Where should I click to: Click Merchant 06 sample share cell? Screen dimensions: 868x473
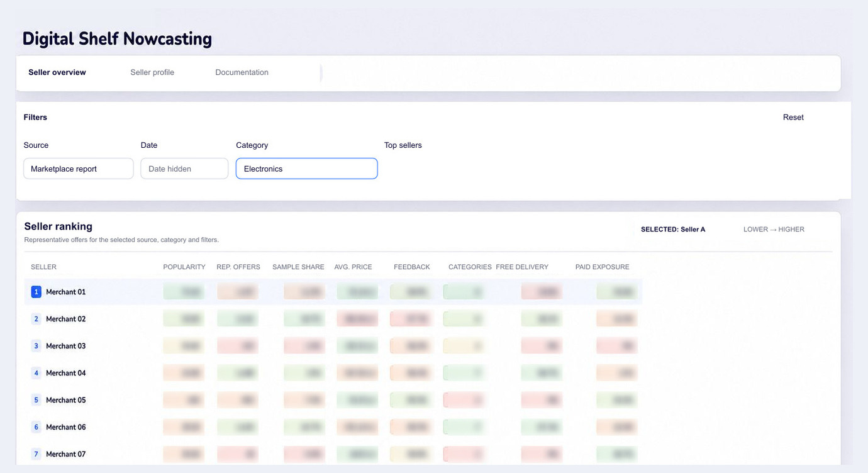[x=304, y=427]
